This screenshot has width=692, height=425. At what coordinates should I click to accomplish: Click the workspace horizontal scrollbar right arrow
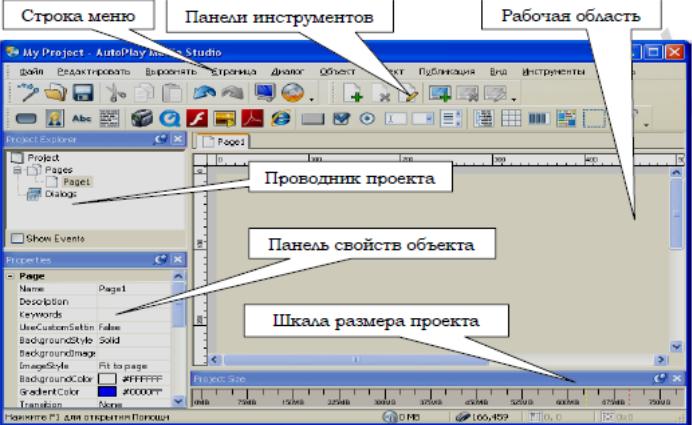point(660,360)
